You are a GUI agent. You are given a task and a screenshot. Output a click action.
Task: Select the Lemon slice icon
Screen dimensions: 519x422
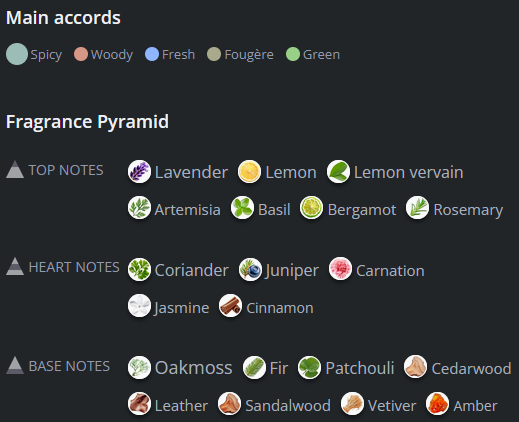[x=249, y=172]
